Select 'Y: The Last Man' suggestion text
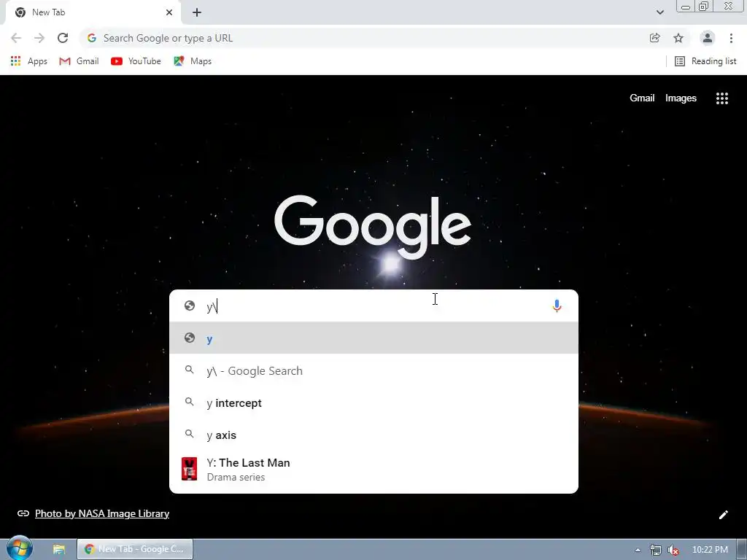The image size is (747, 560). point(248,463)
